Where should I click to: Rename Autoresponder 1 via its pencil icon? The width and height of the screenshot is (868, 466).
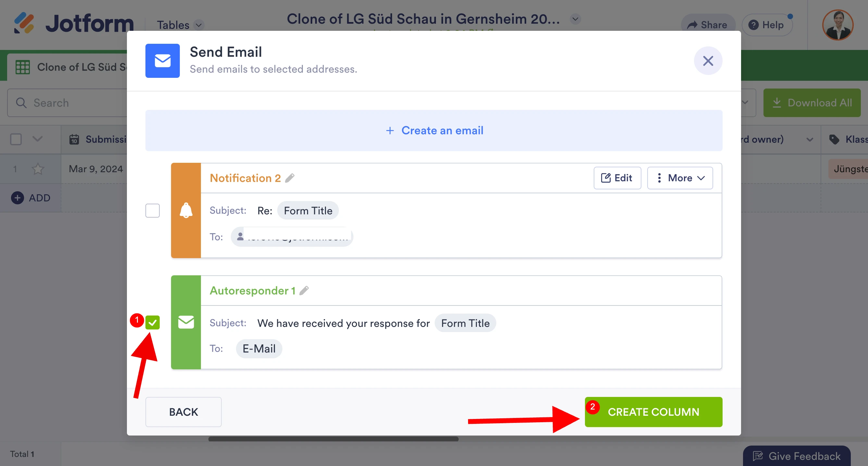click(x=305, y=290)
